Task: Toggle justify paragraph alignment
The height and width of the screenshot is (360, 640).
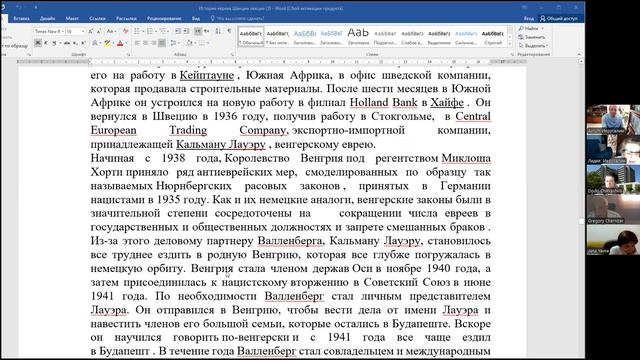Action: [x=162, y=43]
